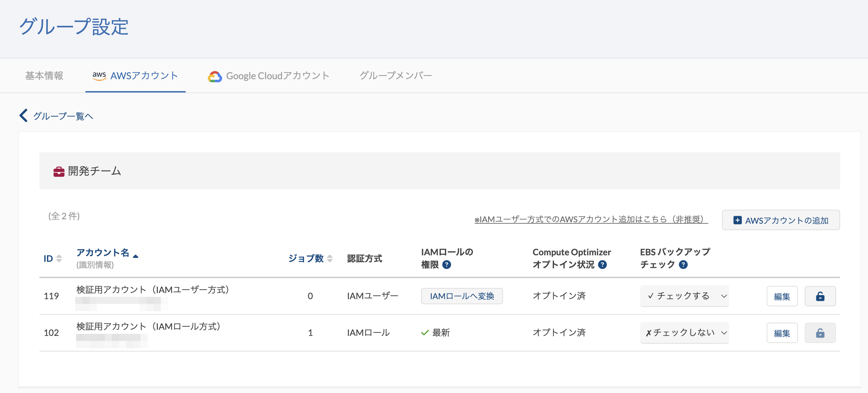This screenshot has width=868, height=393.
Task: Click オプトイン済 in row 102
Action: click(559, 332)
